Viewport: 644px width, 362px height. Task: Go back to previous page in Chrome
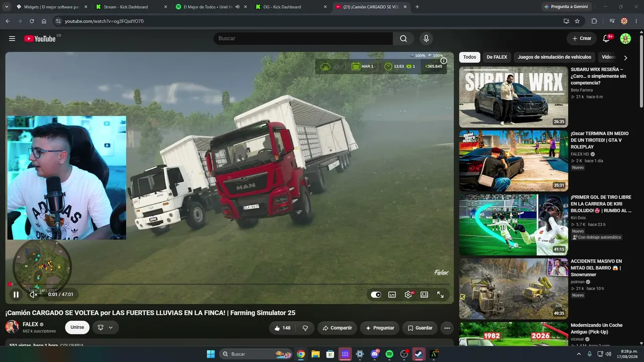click(x=8, y=21)
